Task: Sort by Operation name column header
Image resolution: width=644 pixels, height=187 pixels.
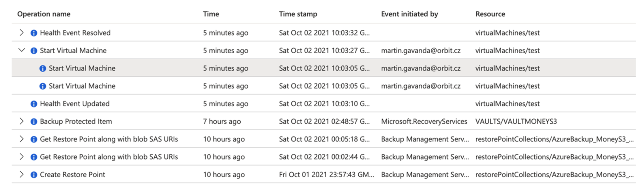Action: point(44,14)
